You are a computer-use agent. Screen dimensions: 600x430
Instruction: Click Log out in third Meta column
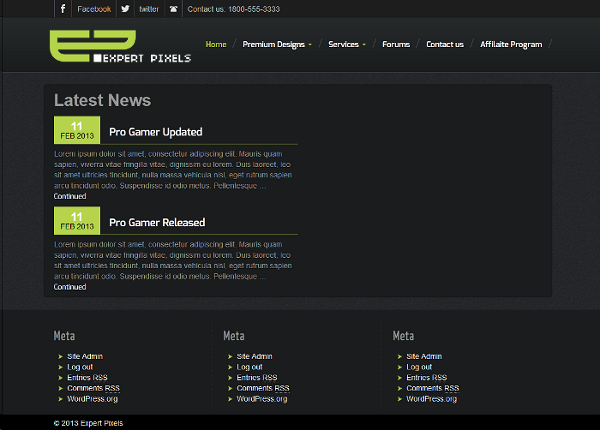pos(419,367)
